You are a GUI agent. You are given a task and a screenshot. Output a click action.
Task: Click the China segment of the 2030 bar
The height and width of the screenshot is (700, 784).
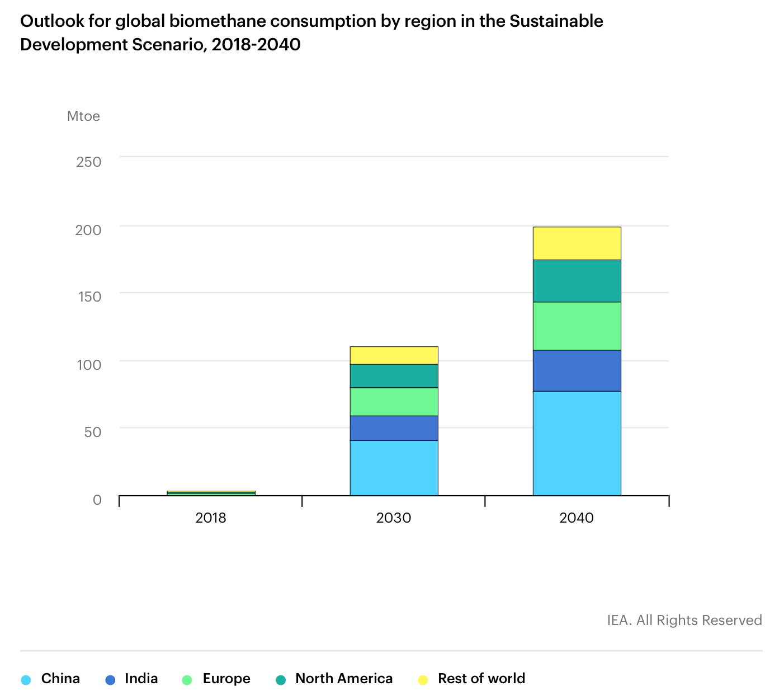pyautogui.click(x=394, y=468)
